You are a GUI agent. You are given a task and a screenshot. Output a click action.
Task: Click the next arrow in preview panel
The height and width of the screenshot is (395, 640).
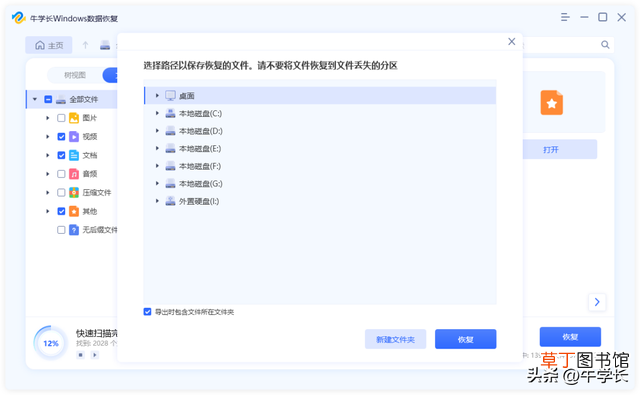(597, 302)
